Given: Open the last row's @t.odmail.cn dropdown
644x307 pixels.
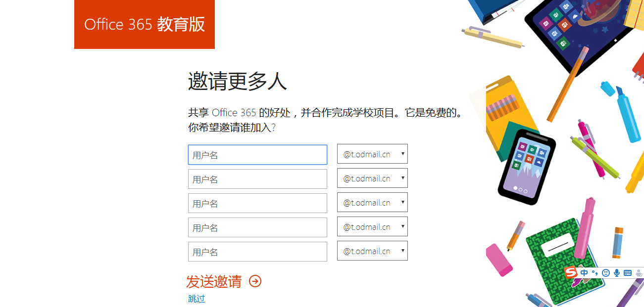Looking at the screenshot, I should pyautogui.click(x=372, y=251).
